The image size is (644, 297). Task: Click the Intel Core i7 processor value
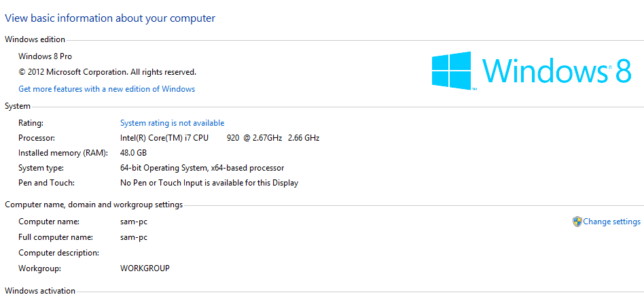pos(219,138)
